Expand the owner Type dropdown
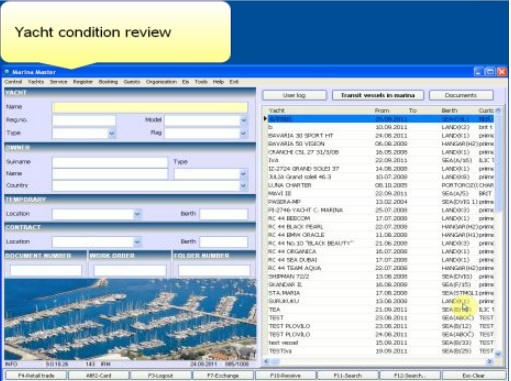The image size is (511, 381). pos(244,174)
